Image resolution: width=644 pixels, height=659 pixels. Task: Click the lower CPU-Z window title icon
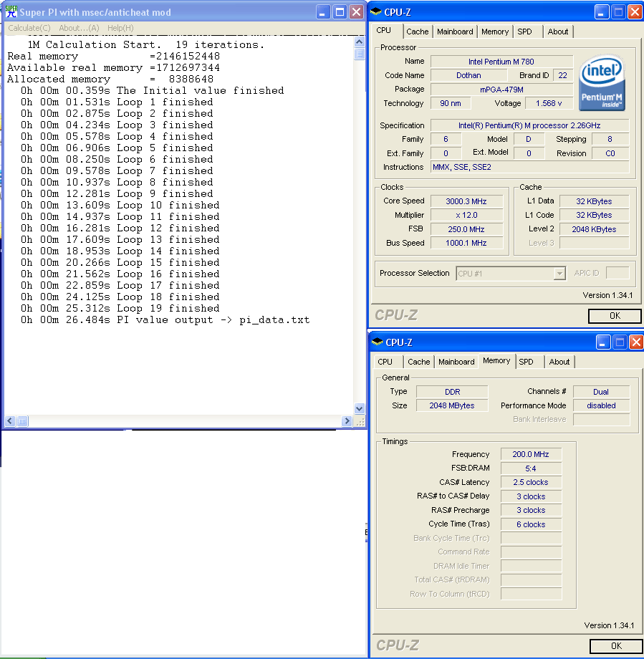[377, 342]
